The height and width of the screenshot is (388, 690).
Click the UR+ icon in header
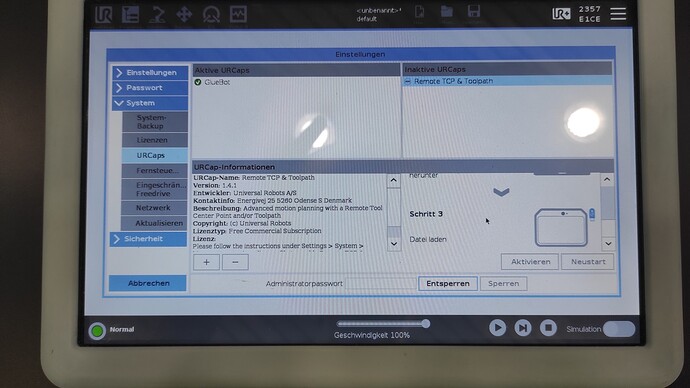[x=561, y=14]
